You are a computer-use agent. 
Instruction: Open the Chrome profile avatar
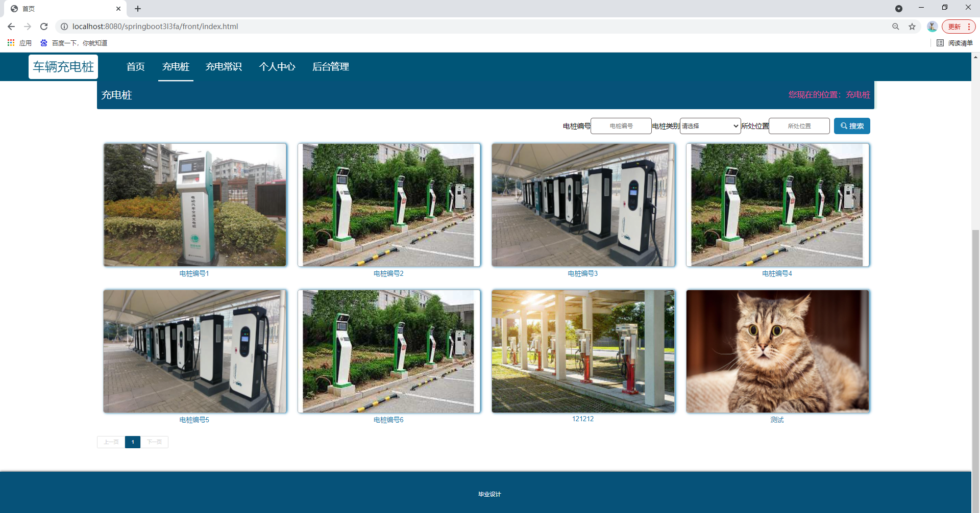[932, 27]
